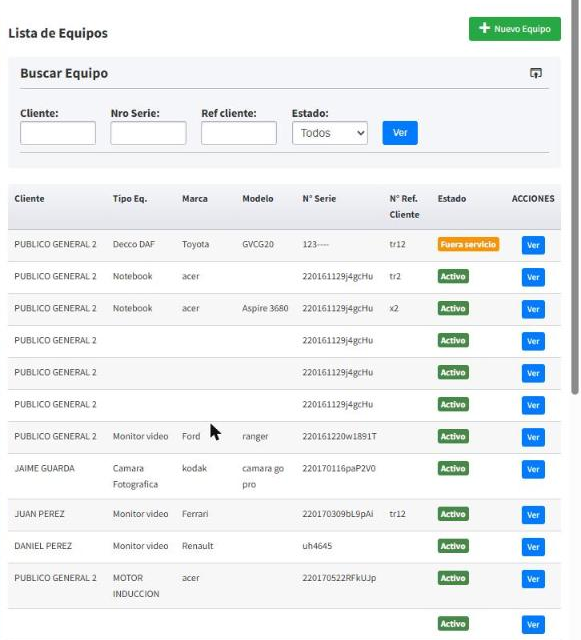The image size is (581, 640).
Task: Click Ver for the Aspire 3680 notebook row
Action: pos(533,309)
